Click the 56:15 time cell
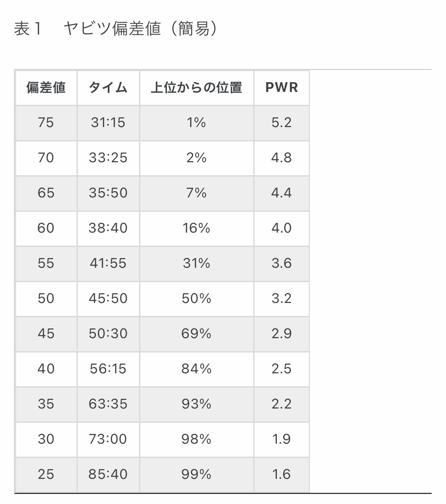This screenshot has width=446, height=504. click(108, 369)
